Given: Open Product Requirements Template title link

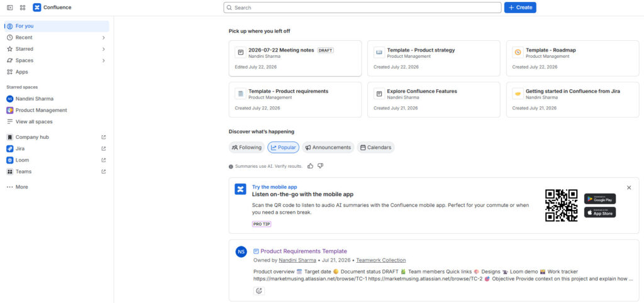Looking at the screenshot, I should 304,251.
